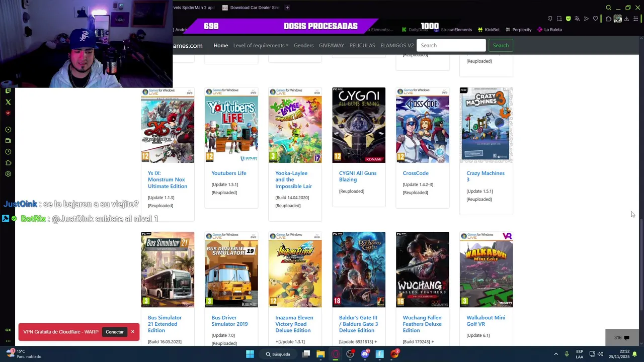The image size is (644, 362).
Task: Open CrossCode cover thumbnail
Action: pos(423,125)
